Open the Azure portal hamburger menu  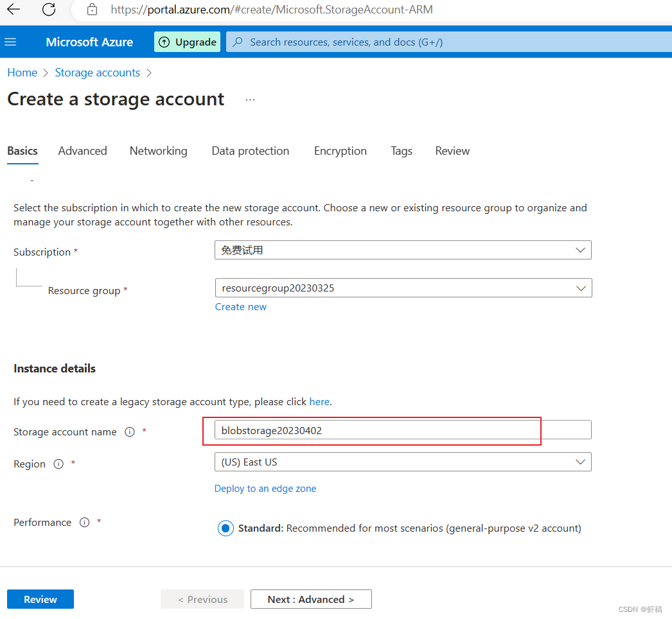[x=10, y=41]
